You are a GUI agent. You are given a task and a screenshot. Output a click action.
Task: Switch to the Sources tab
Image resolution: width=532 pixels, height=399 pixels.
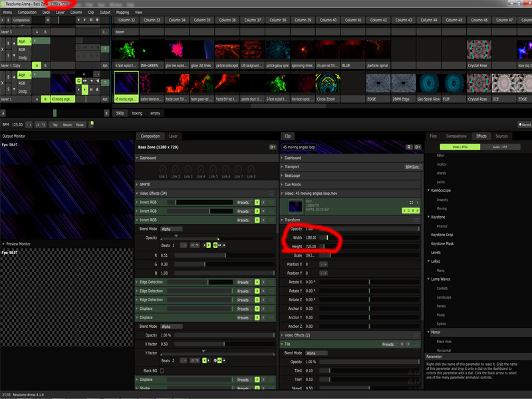coord(501,136)
